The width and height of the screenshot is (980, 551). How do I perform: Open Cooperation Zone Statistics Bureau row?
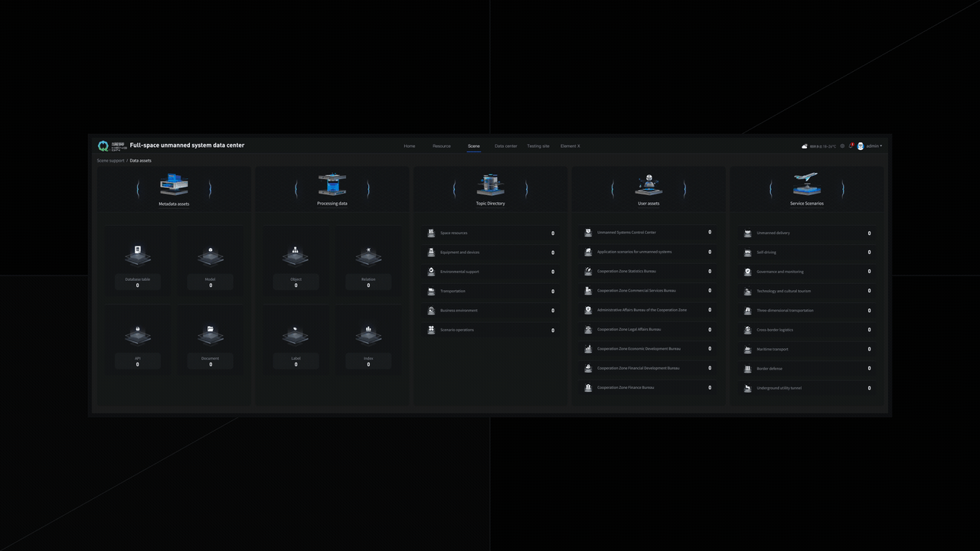pyautogui.click(x=648, y=271)
